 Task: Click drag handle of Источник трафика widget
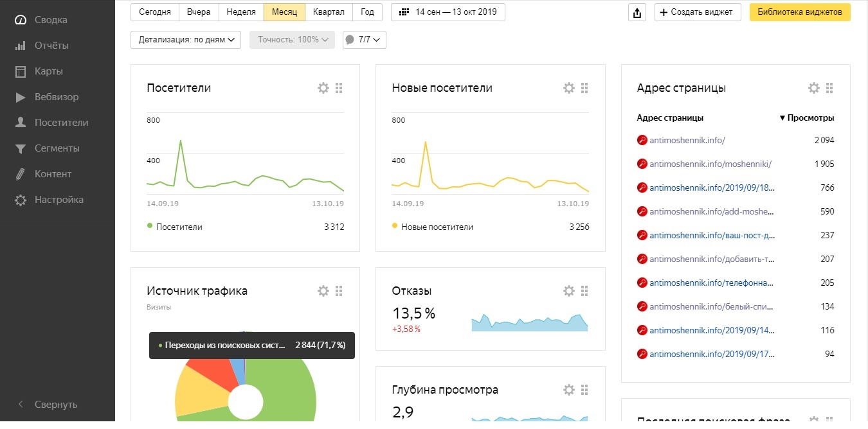pyautogui.click(x=339, y=291)
